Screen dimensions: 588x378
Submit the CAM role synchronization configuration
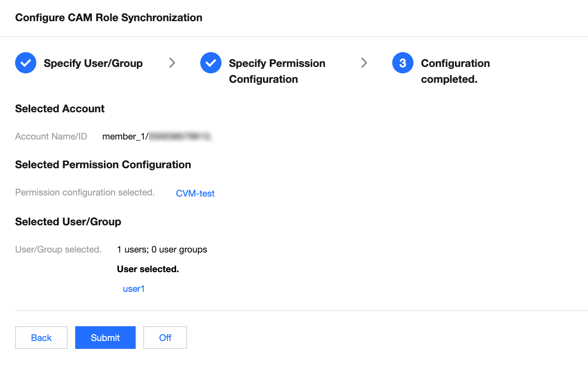[x=105, y=338]
